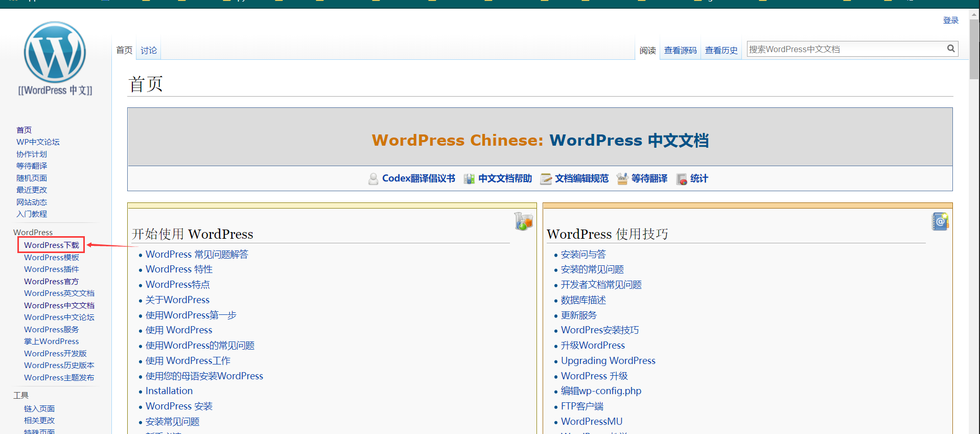The width and height of the screenshot is (980, 434).
Task: Select the 阅读 tab
Action: tap(647, 50)
